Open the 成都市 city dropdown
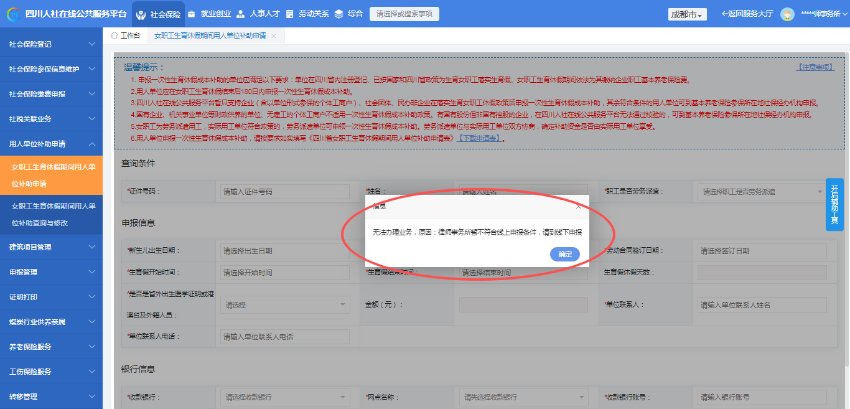This screenshot has height=409, width=850. point(687,15)
